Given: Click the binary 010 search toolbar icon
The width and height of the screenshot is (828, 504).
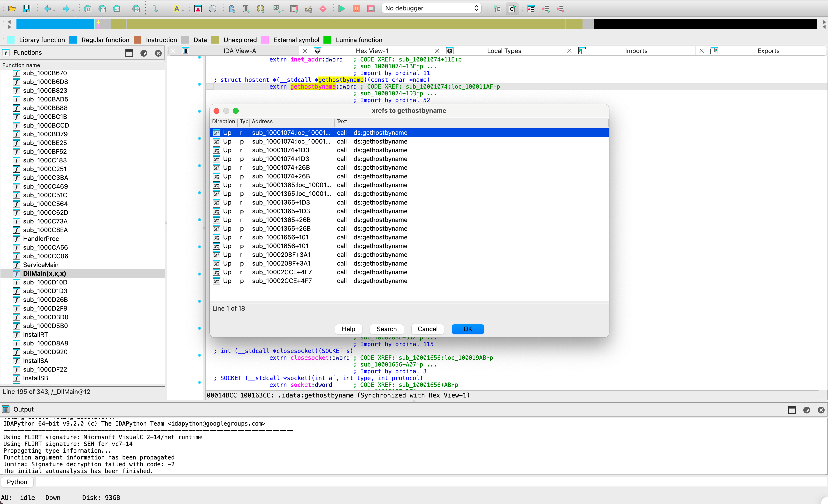Looking at the screenshot, I should point(117,9).
